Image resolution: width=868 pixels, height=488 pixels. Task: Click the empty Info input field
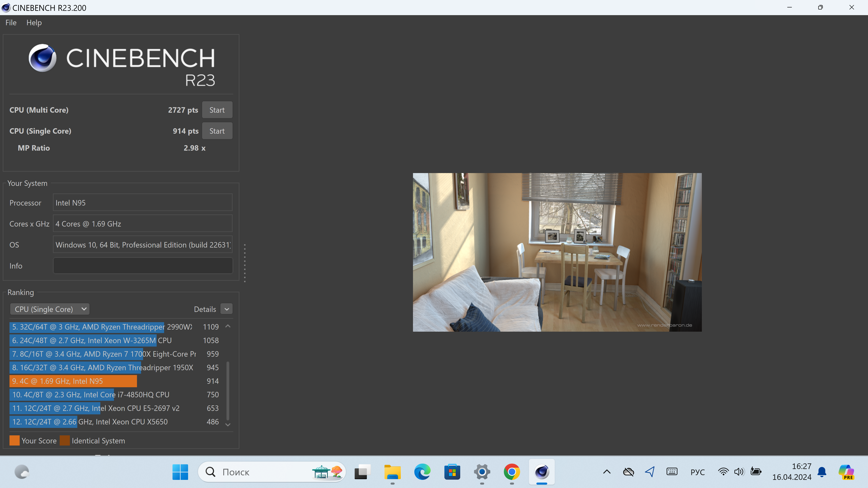143,266
